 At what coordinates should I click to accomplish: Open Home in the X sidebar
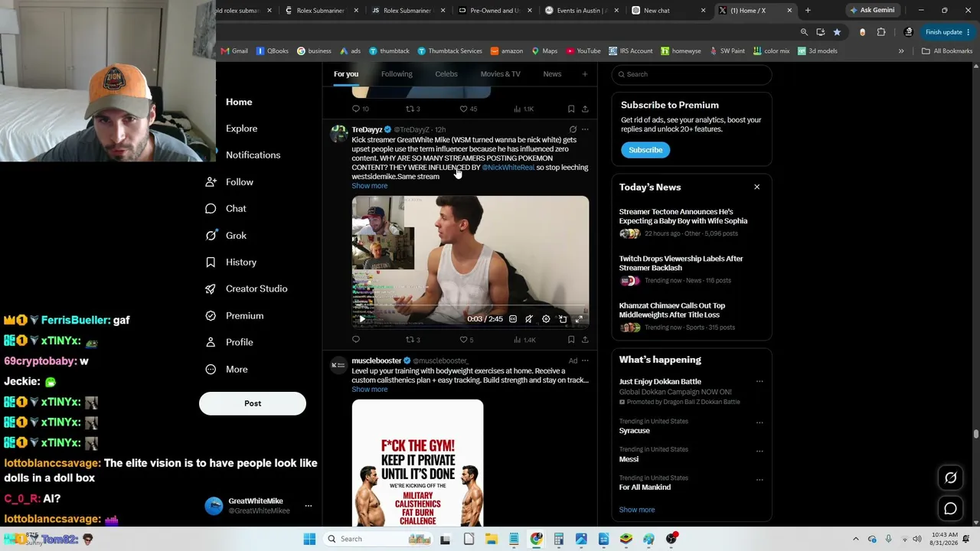coord(239,102)
